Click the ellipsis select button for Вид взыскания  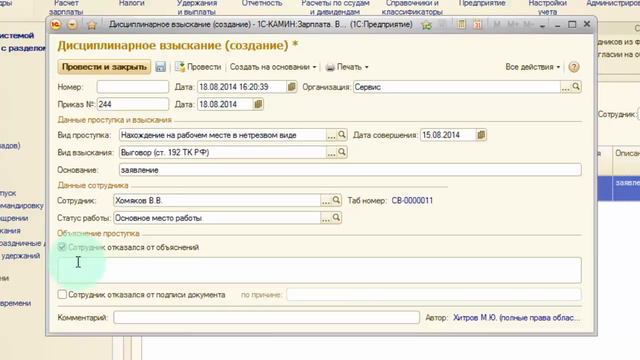click(x=331, y=152)
